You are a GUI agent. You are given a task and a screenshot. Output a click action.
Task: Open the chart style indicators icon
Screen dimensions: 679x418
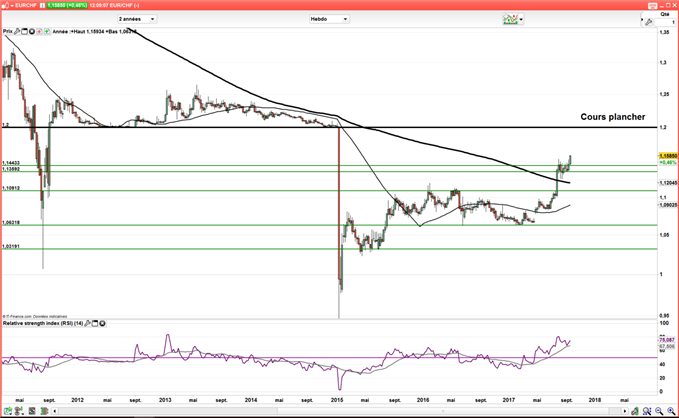510,19
